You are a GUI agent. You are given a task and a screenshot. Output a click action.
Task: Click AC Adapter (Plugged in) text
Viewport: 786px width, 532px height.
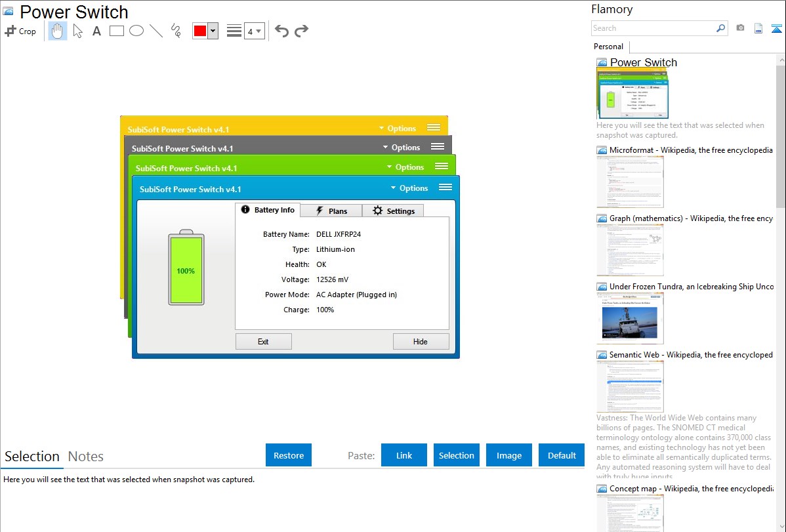pyautogui.click(x=356, y=295)
